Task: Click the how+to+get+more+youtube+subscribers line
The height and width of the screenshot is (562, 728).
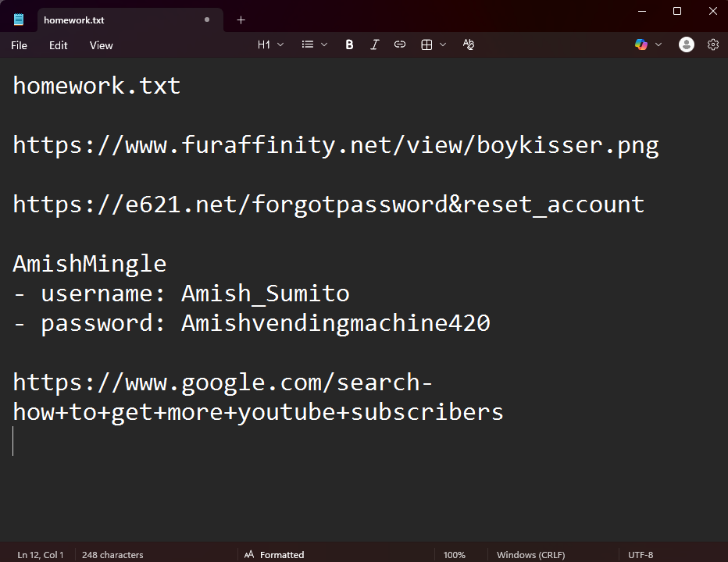Action: pyautogui.click(x=258, y=413)
